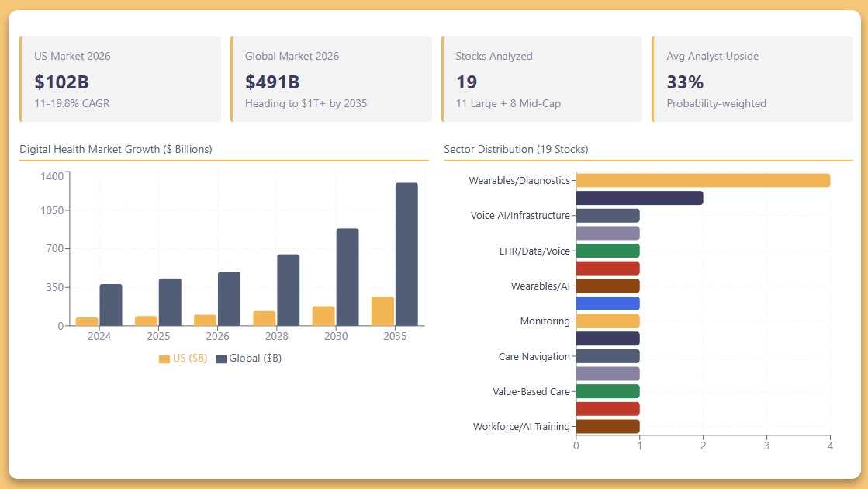The height and width of the screenshot is (489, 868).
Task: Click the orange Monitoring bar
Action: (608, 321)
